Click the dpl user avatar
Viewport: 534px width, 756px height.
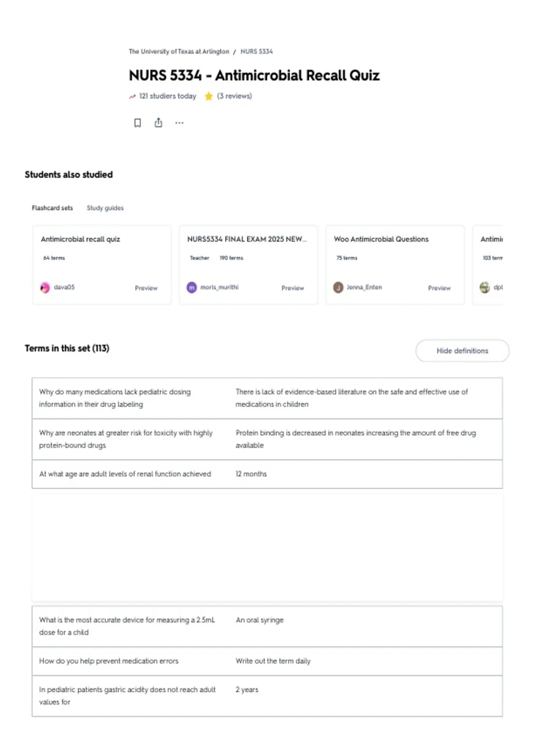[x=485, y=288]
